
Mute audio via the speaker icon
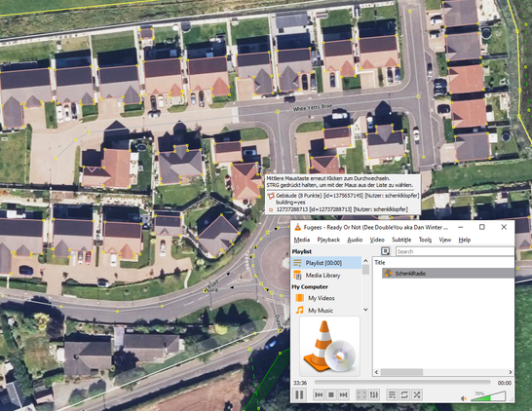coord(464,398)
